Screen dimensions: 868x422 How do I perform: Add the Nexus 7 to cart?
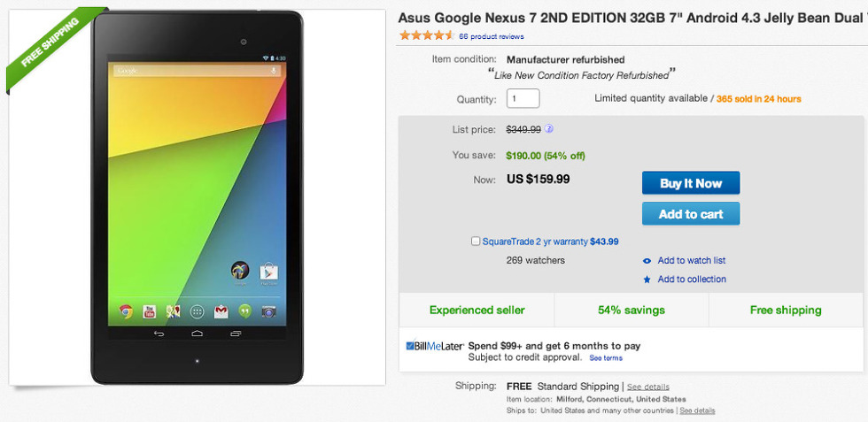(690, 214)
